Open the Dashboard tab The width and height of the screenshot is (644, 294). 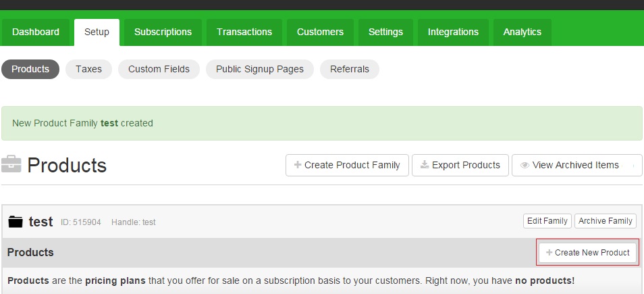tap(36, 32)
